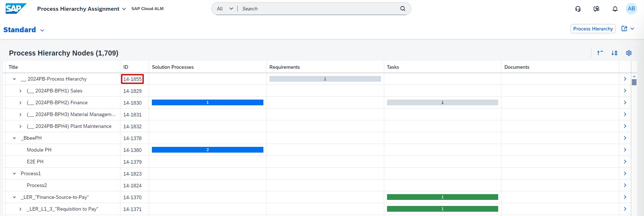Screen dimensions: 644x216
Task: Collapse all nodes icon
Action: [600, 53]
